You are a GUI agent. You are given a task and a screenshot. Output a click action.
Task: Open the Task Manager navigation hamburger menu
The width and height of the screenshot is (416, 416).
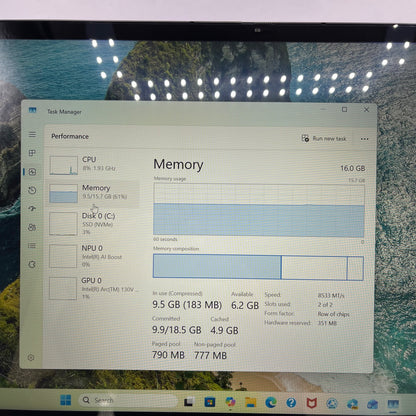coord(32,134)
